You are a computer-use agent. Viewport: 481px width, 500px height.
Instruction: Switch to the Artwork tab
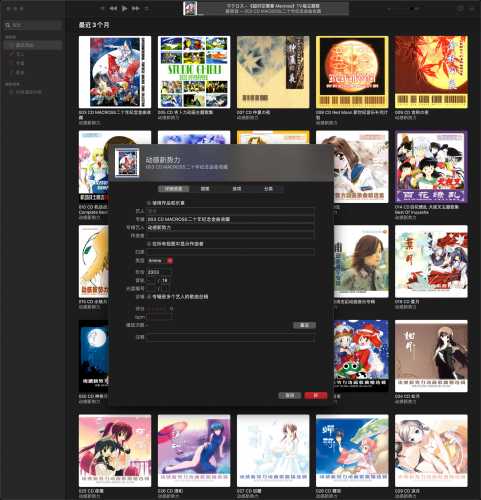(205, 189)
